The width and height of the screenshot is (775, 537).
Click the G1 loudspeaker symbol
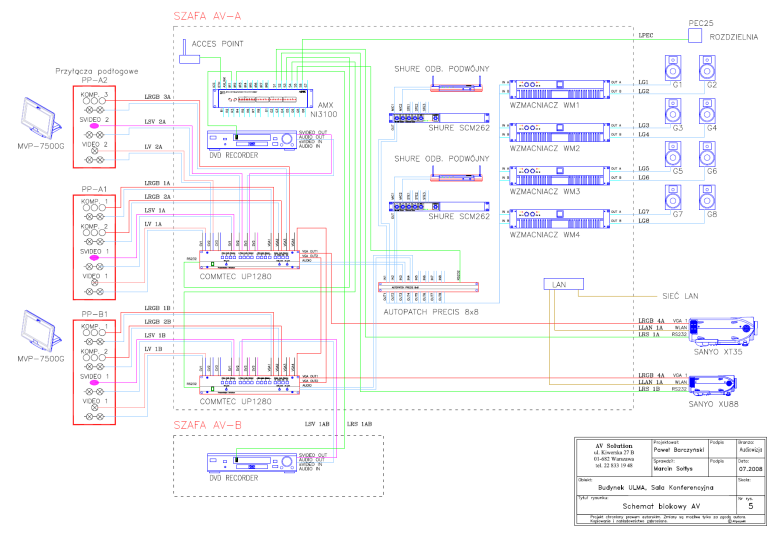pyautogui.click(x=673, y=68)
